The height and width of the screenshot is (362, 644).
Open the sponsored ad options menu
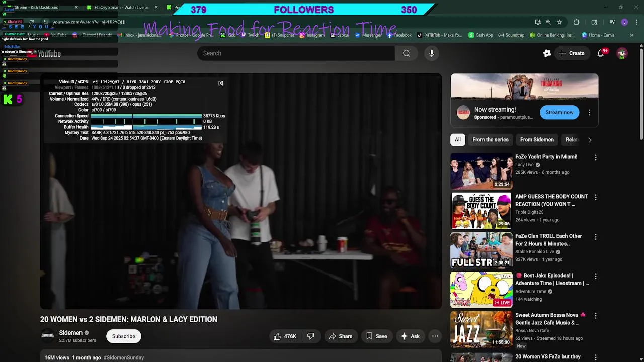point(589,113)
